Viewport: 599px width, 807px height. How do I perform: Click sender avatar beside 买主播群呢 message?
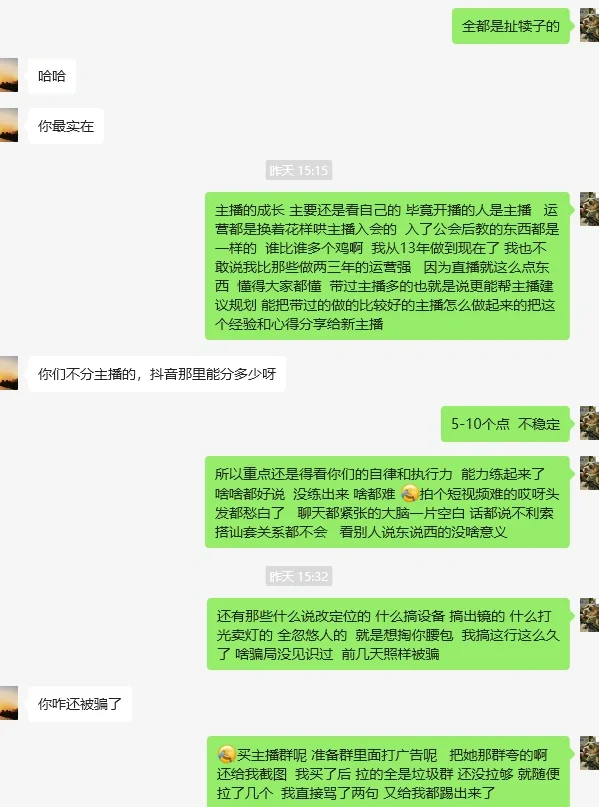[x=589, y=753]
